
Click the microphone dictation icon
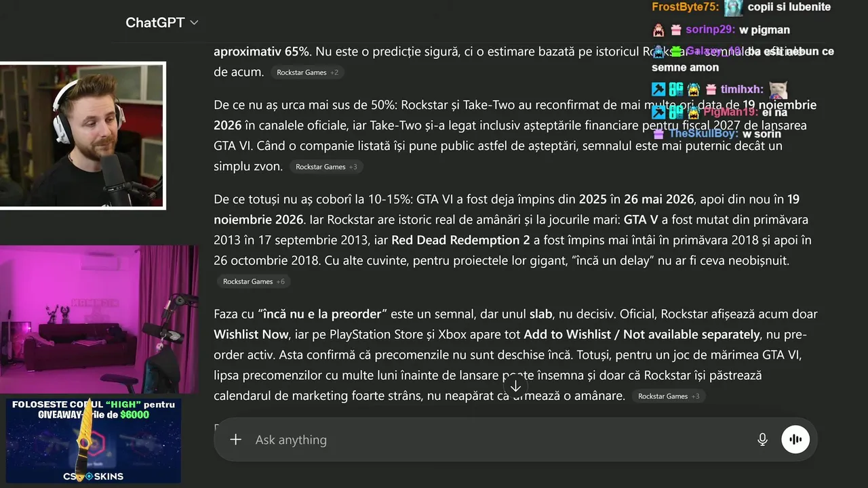coord(762,440)
